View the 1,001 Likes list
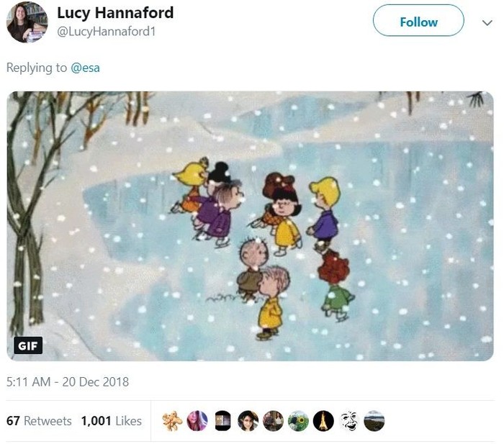The height and width of the screenshot is (444, 504). pos(111,421)
